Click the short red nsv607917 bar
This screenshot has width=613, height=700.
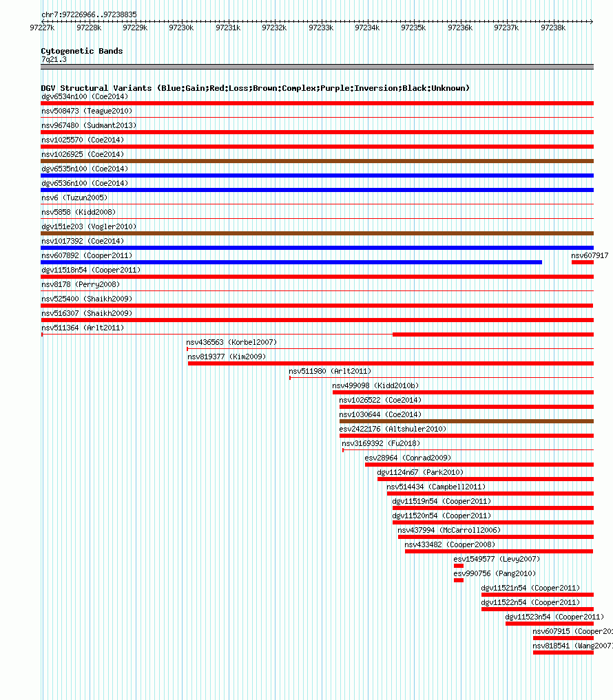(x=583, y=262)
